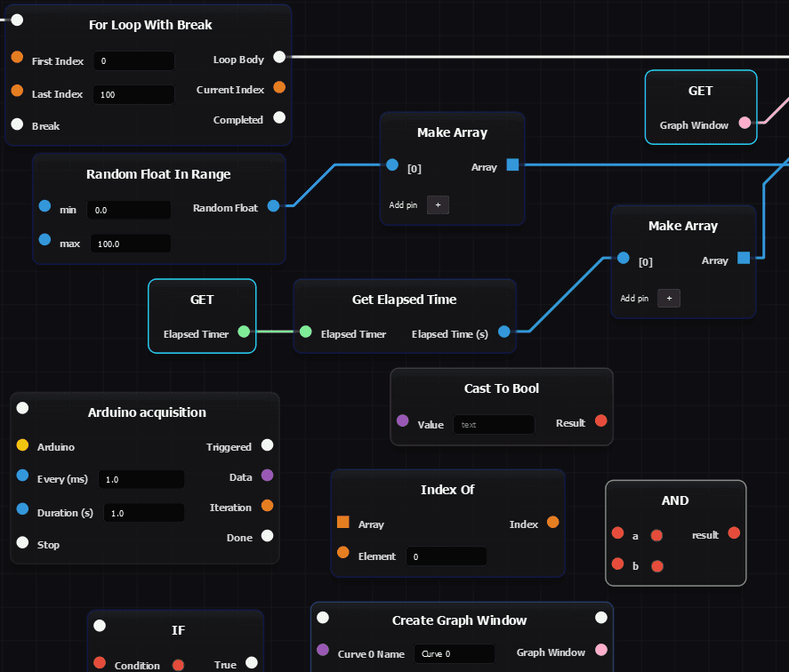Toggle the 'b' checkbox in AND node
This screenshot has width=789, height=672.
[x=657, y=566]
